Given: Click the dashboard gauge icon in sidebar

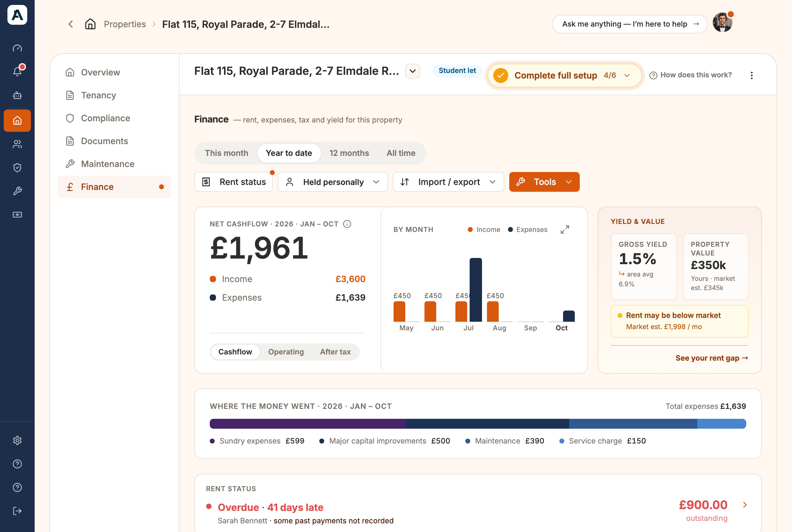Looking at the screenshot, I should [17, 49].
